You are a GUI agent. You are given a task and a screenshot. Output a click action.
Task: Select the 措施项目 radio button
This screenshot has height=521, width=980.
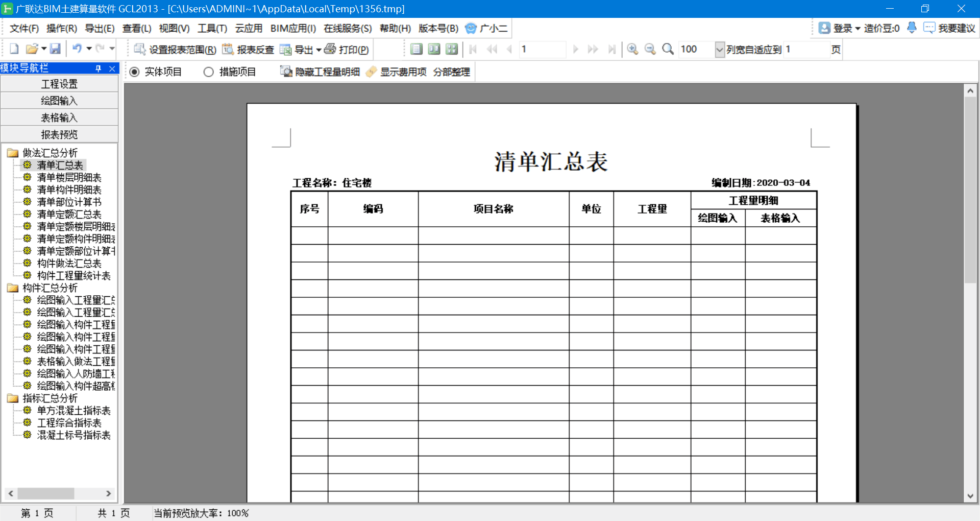coord(208,72)
